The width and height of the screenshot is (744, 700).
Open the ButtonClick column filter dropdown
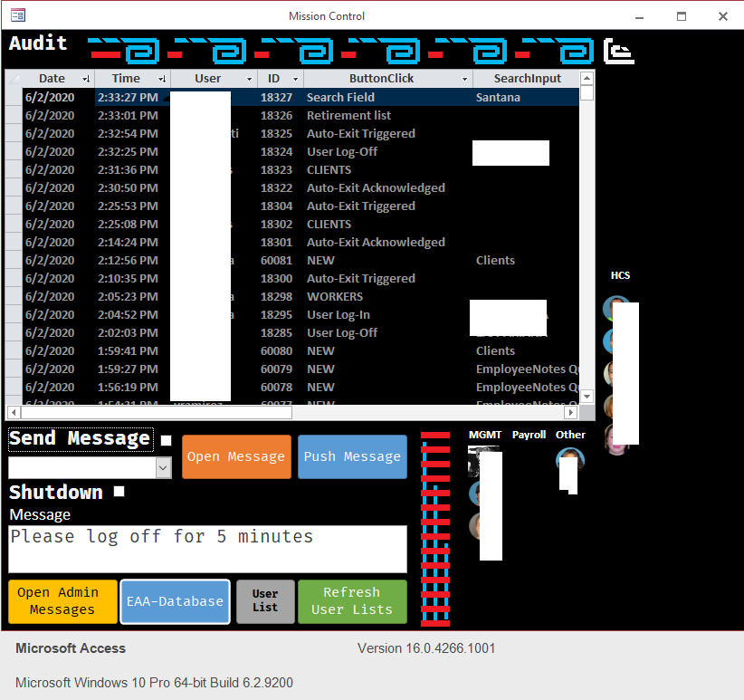(464, 79)
